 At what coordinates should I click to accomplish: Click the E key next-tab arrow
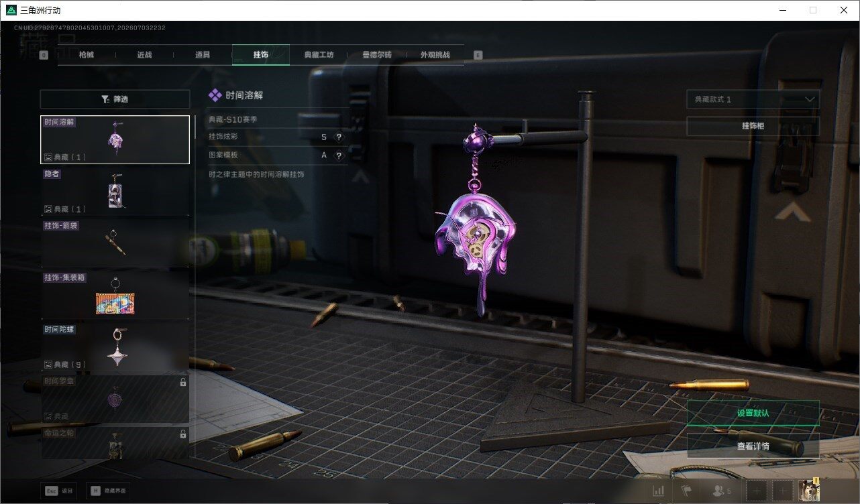click(478, 55)
